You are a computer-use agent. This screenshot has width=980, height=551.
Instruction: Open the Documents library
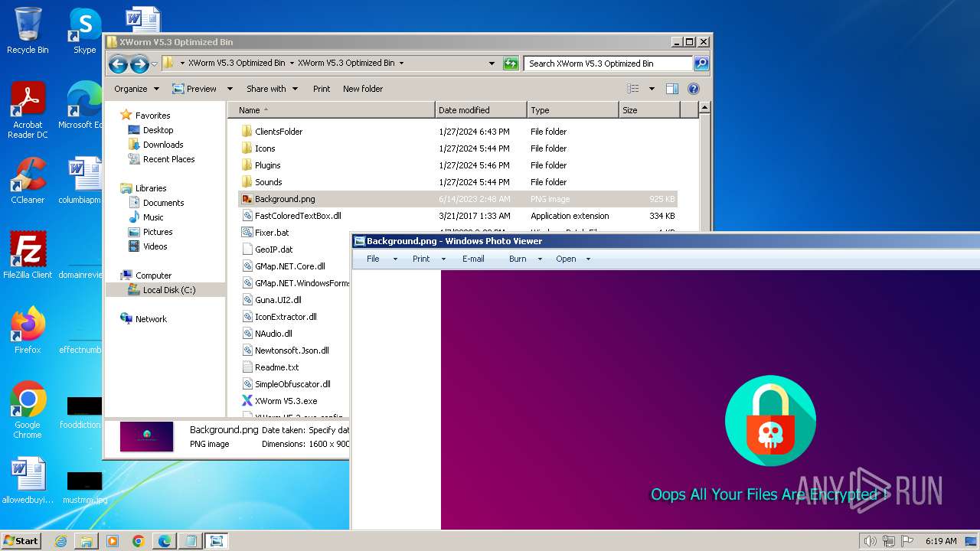click(x=163, y=203)
